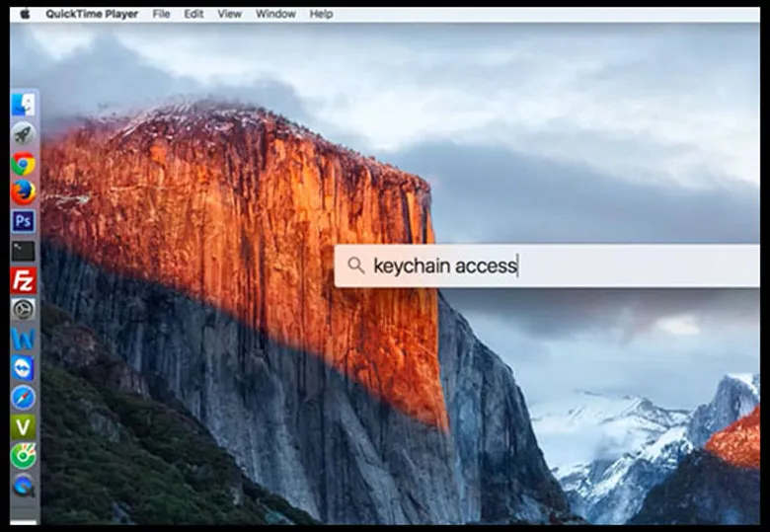Open TeamViewer from the dock

[x=24, y=368]
